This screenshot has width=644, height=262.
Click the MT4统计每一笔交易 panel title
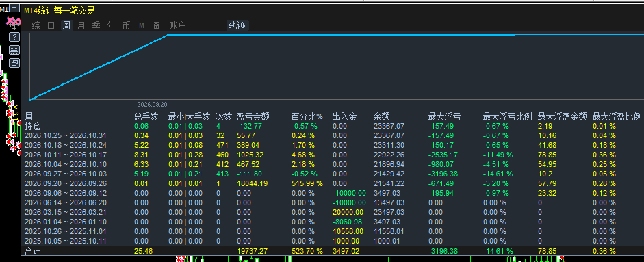60,10
